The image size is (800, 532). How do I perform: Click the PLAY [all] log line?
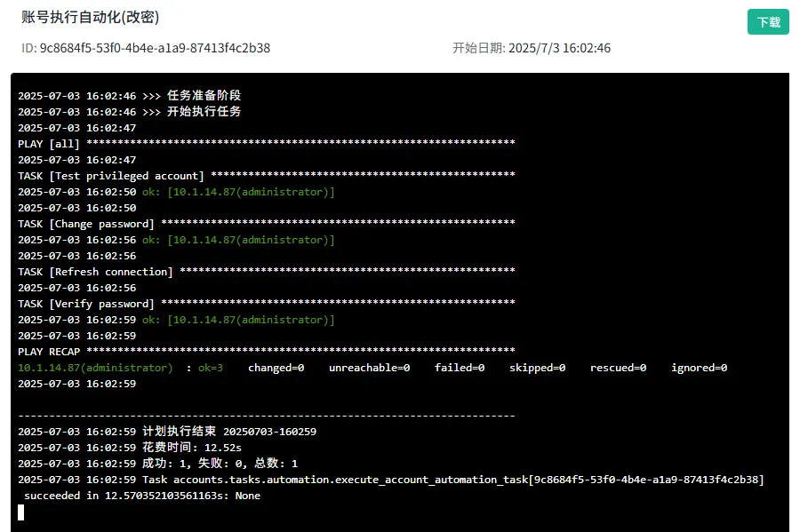[267, 144]
